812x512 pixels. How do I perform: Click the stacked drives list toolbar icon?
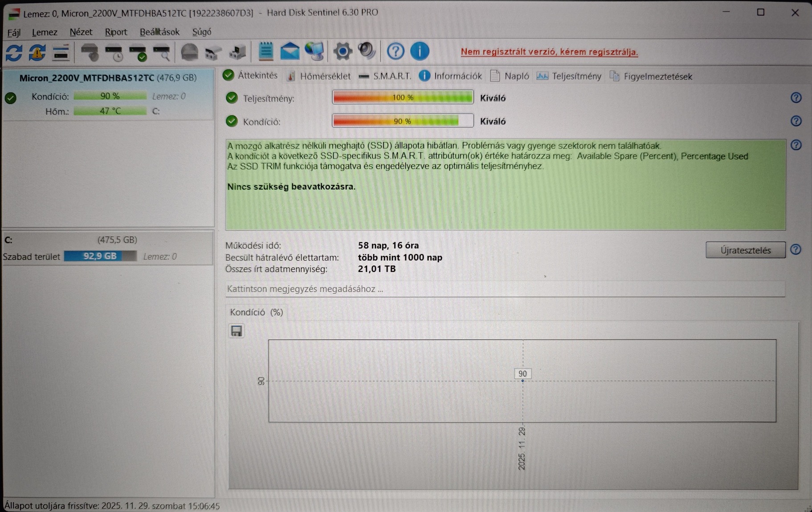[61, 53]
